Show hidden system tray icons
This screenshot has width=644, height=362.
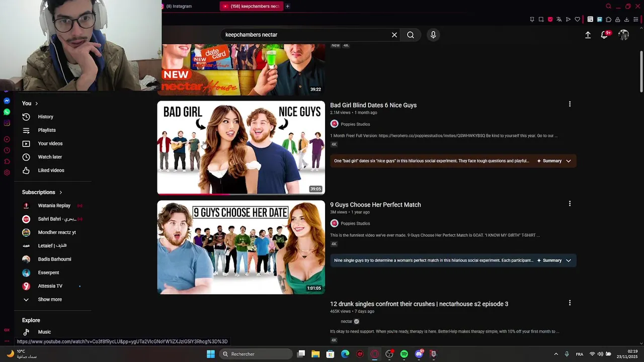[556, 354]
